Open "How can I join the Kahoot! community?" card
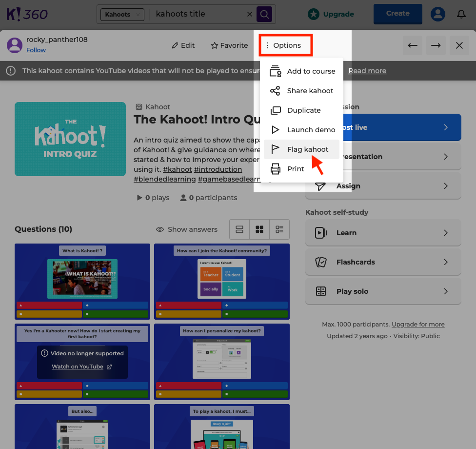 click(222, 281)
